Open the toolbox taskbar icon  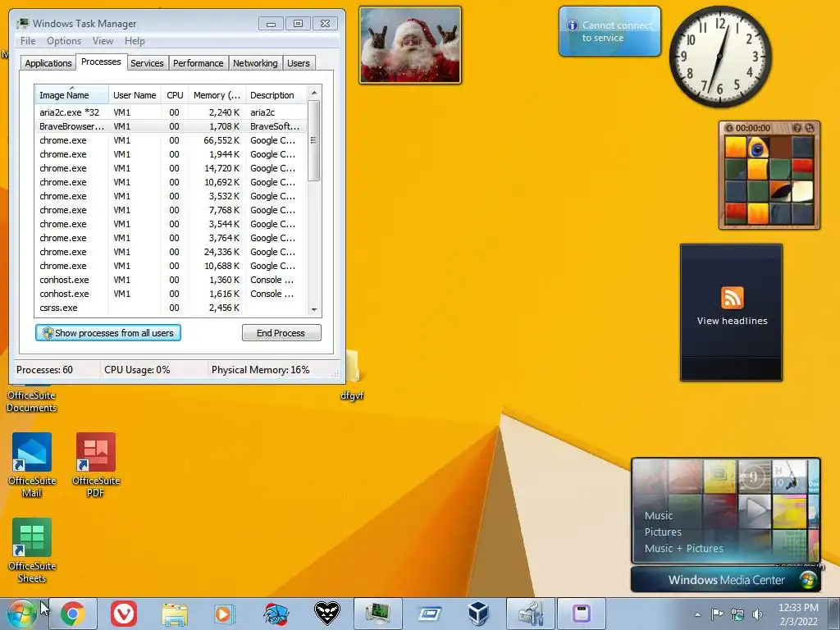(531, 614)
